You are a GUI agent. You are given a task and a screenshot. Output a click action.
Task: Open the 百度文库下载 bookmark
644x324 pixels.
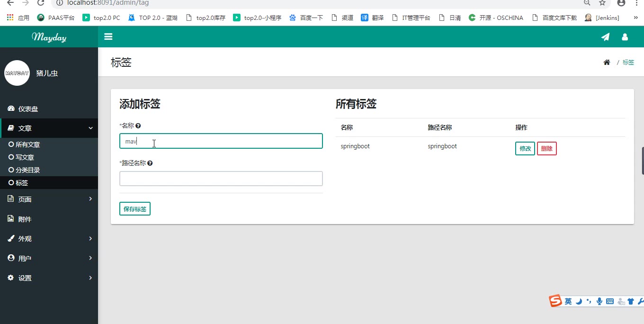coord(555,18)
